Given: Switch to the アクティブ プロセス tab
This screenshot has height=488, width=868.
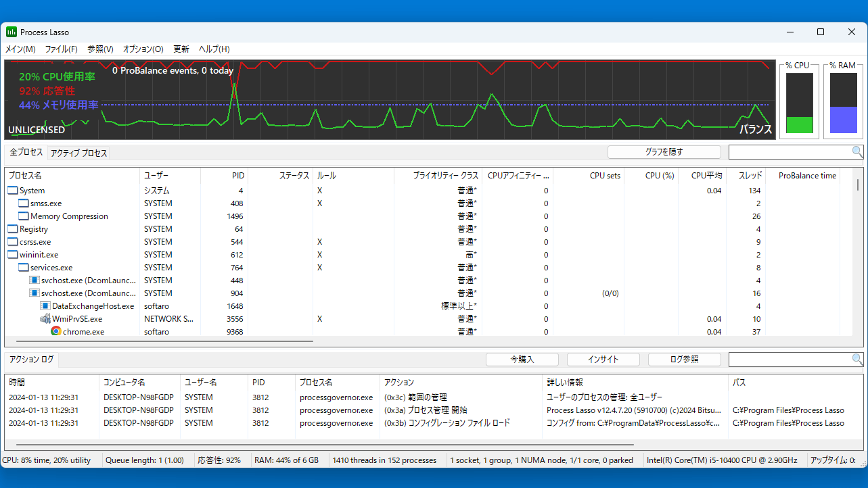Looking at the screenshot, I should coord(78,153).
